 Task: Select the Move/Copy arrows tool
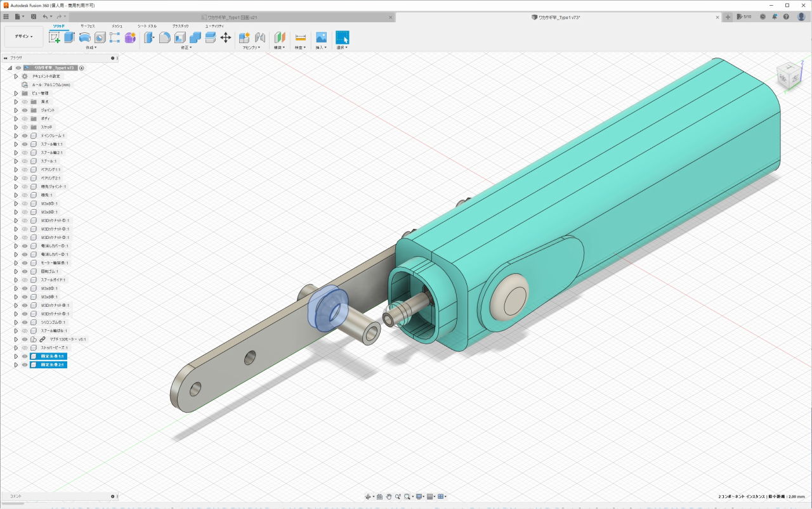[x=225, y=37]
